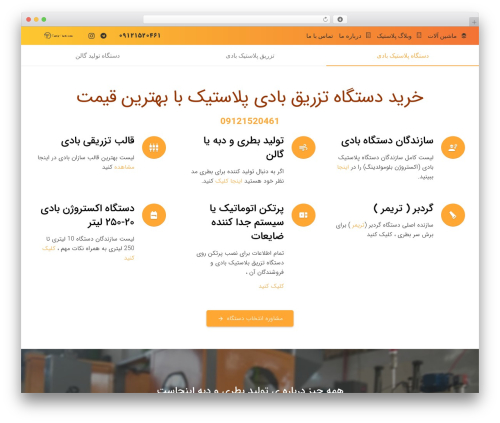Open the تماس با ما menu item

tap(319, 36)
